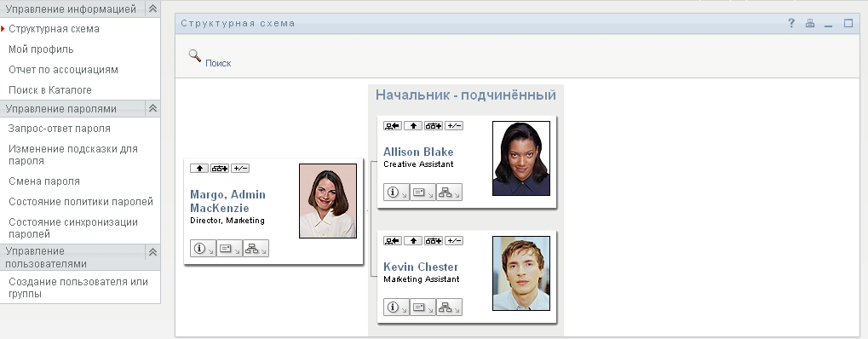Click the name Kevin Chester
The height and width of the screenshot is (339, 868).
click(x=421, y=267)
